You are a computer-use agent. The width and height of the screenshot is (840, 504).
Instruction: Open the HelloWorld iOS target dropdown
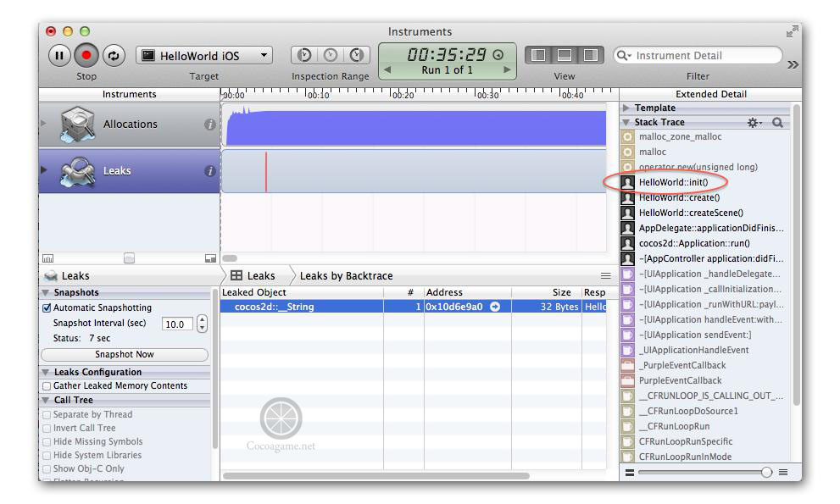[x=204, y=56]
